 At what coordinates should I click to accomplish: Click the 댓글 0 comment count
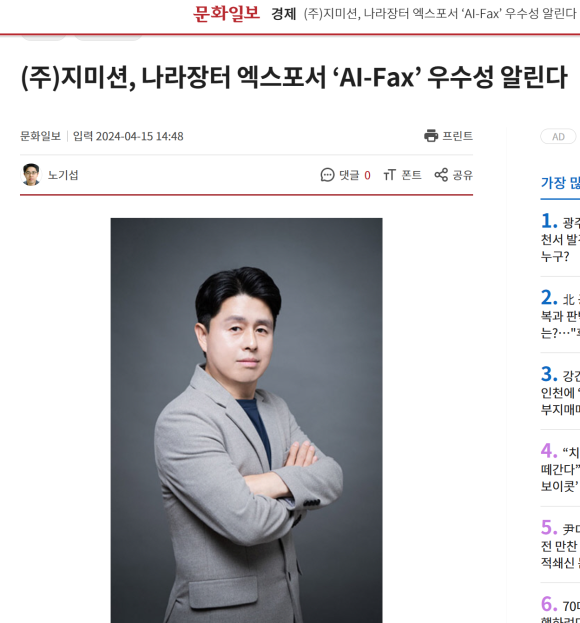pos(355,175)
